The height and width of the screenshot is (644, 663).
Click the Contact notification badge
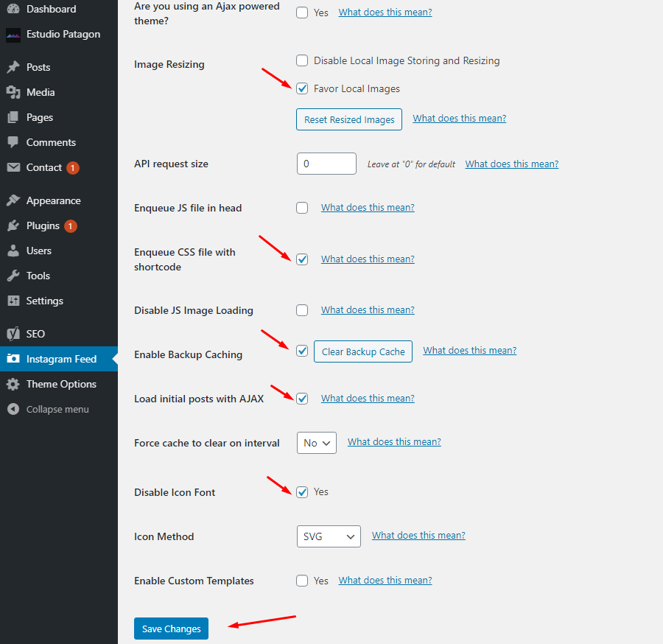[73, 168]
